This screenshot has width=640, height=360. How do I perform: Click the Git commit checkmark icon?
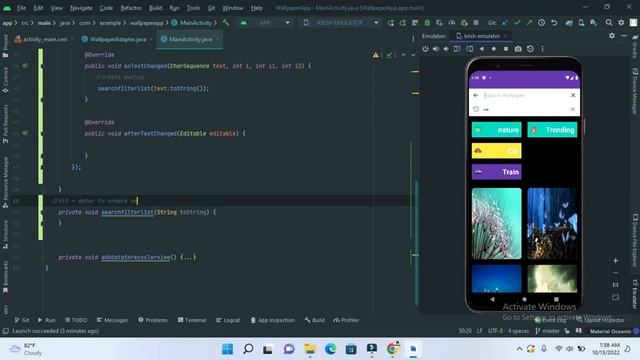coord(517,22)
